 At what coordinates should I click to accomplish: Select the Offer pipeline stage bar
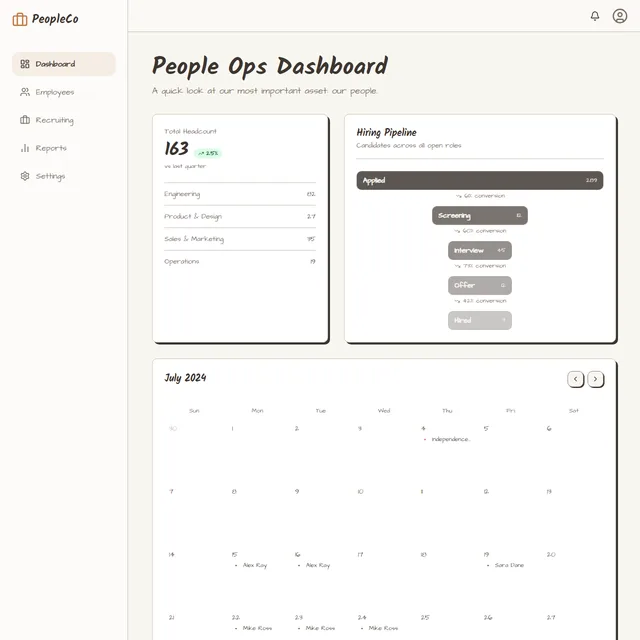point(480,285)
